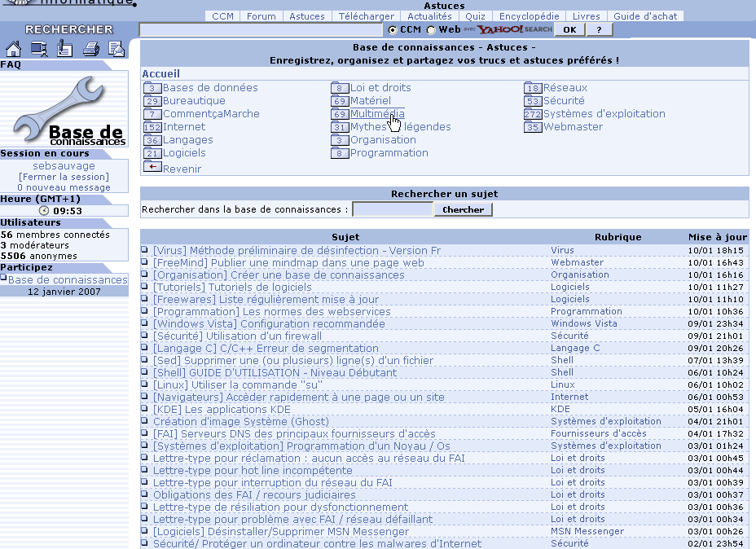The image size is (756, 549).
Task: Open the C/C++ Erreur de segmentation article
Action: tap(266, 349)
